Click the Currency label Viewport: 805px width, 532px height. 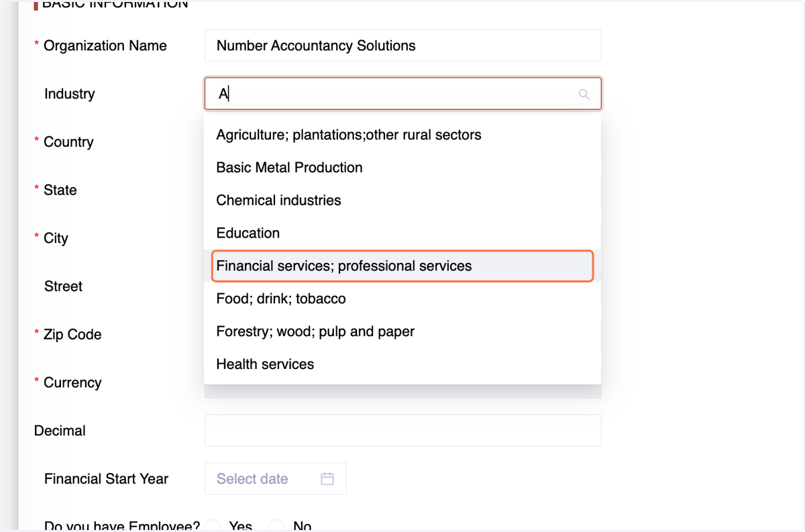point(72,383)
